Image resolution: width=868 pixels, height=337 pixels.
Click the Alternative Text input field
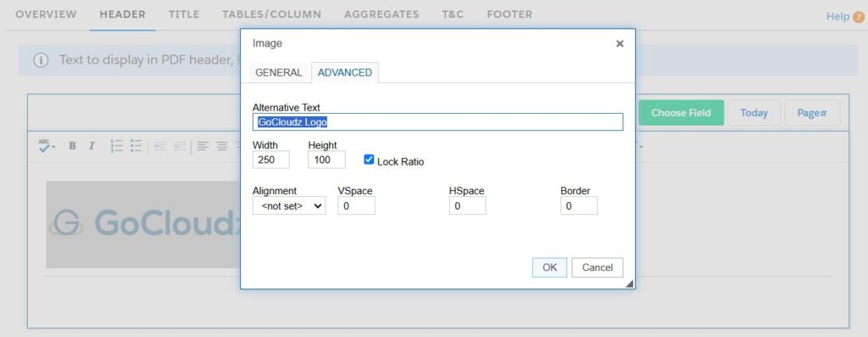click(438, 122)
